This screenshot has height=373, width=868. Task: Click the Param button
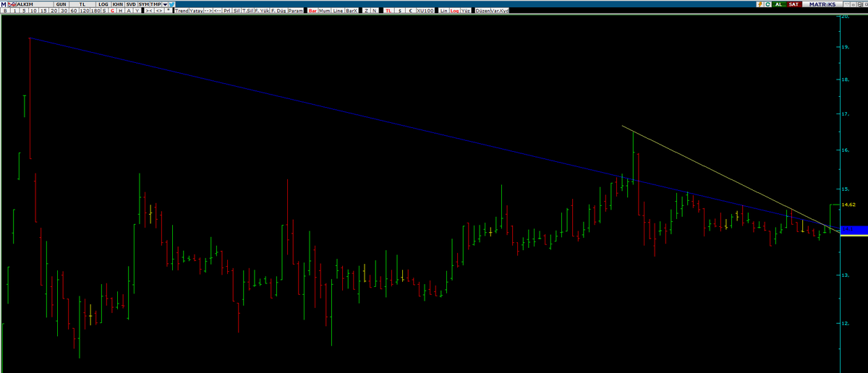click(296, 11)
